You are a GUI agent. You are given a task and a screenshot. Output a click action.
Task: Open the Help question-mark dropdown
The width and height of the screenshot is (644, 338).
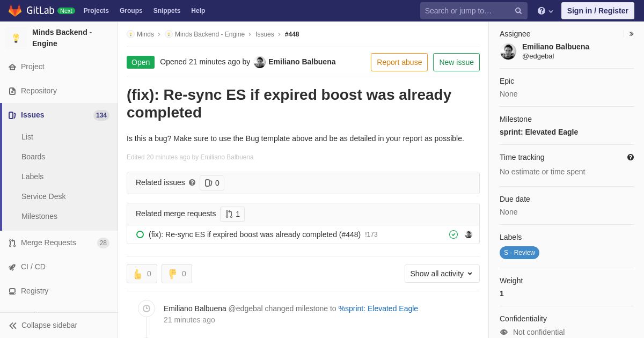pos(545,11)
